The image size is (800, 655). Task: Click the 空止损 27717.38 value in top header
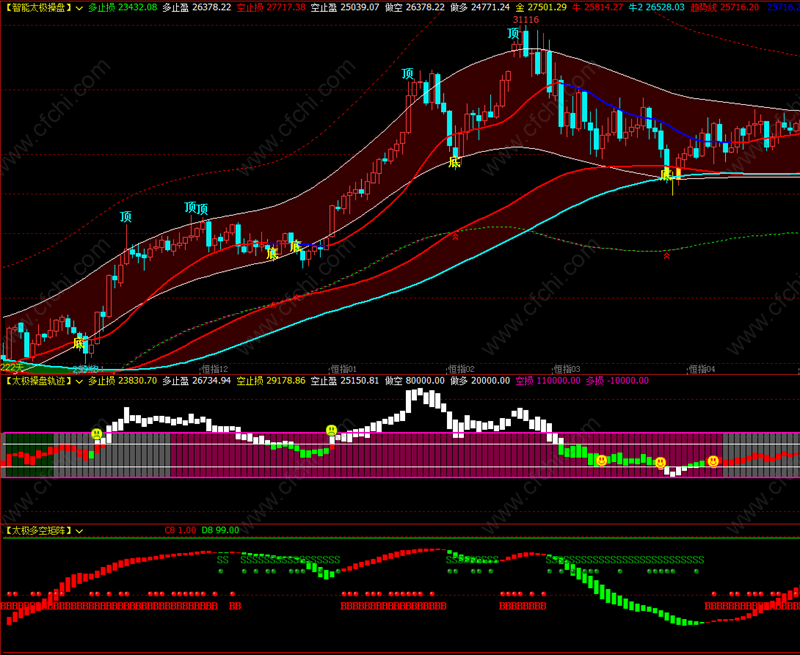271,8
